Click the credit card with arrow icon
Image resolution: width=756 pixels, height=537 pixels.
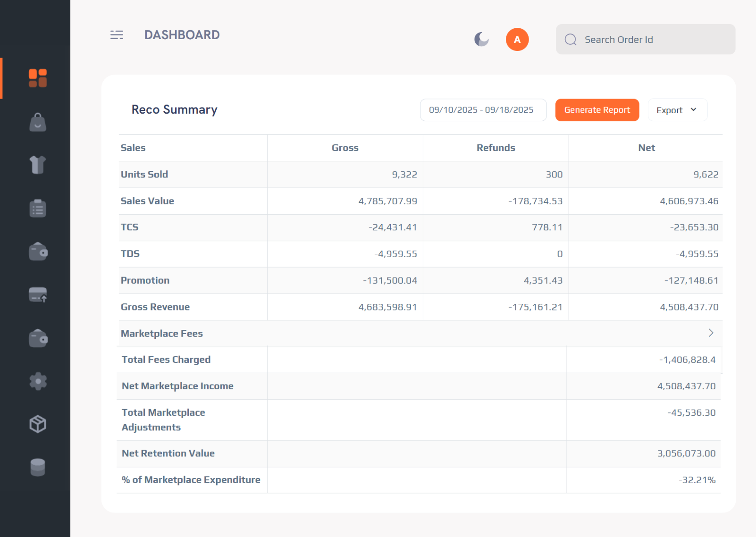pos(38,295)
